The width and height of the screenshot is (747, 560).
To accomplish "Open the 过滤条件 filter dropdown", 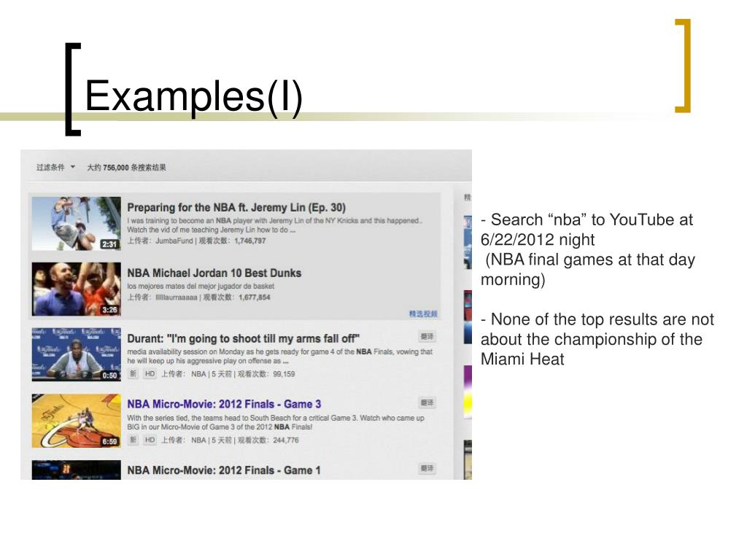I will pos(55,167).
